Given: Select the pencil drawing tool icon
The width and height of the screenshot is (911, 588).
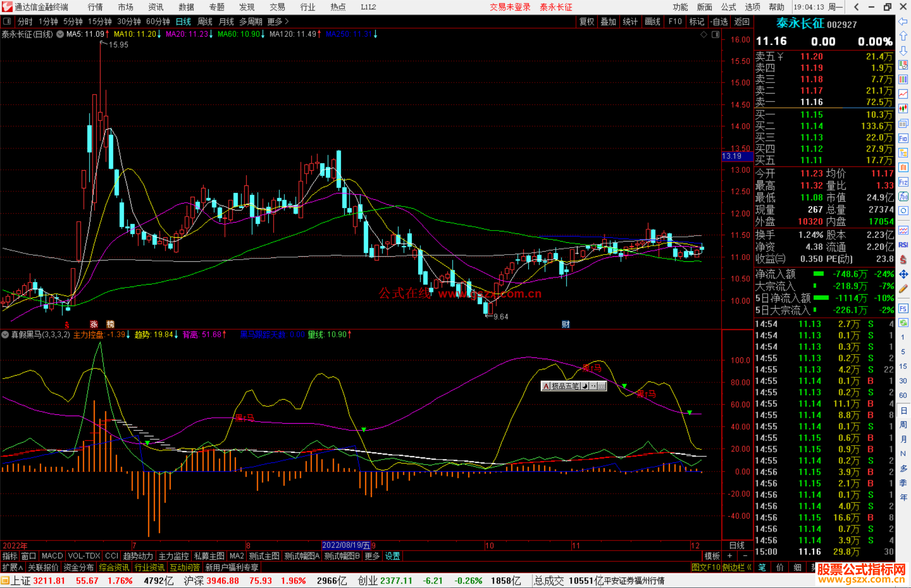Looking at the screenshot, I should pyautogui.click(x=903, y=289).
